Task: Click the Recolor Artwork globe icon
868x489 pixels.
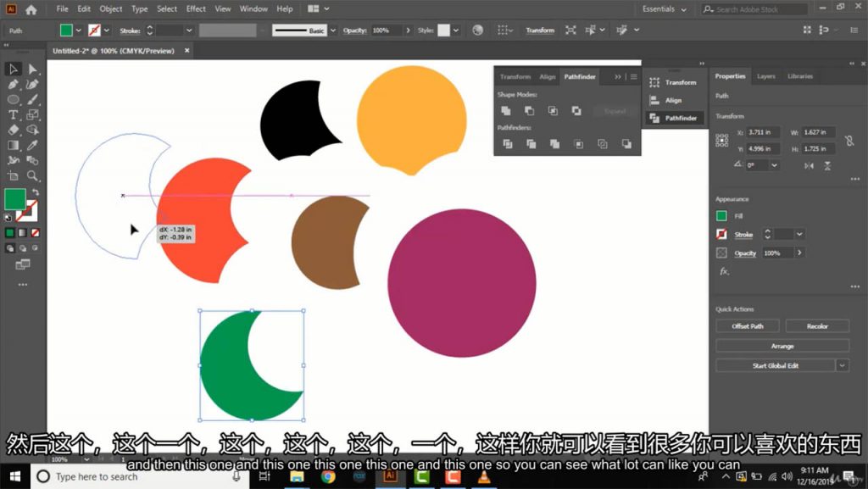Action: [x=477, y=31]
